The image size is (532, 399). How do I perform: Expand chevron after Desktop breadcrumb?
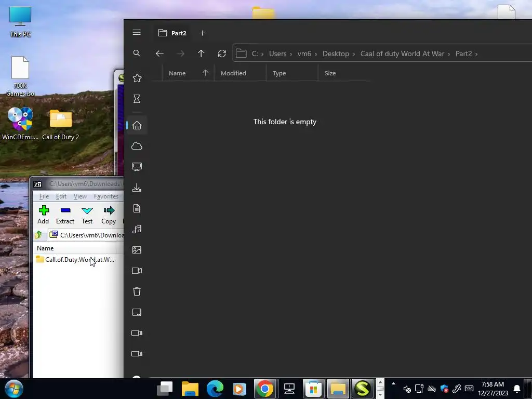353,54
